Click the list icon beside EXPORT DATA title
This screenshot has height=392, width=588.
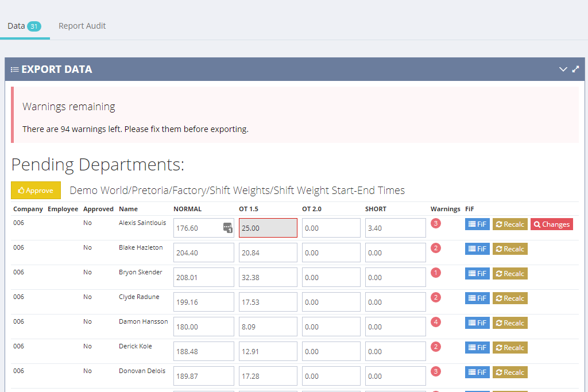click(15, 69)
